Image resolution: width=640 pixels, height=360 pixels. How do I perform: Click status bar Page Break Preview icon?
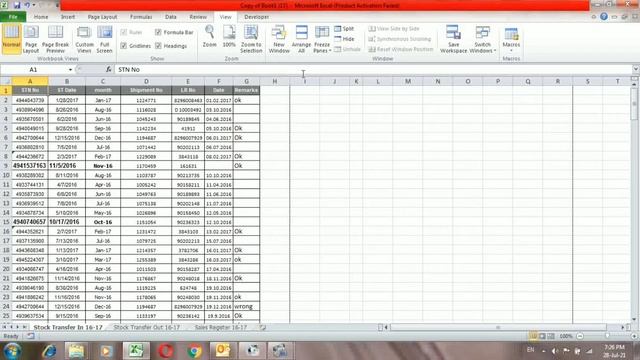tap(551, 336)
